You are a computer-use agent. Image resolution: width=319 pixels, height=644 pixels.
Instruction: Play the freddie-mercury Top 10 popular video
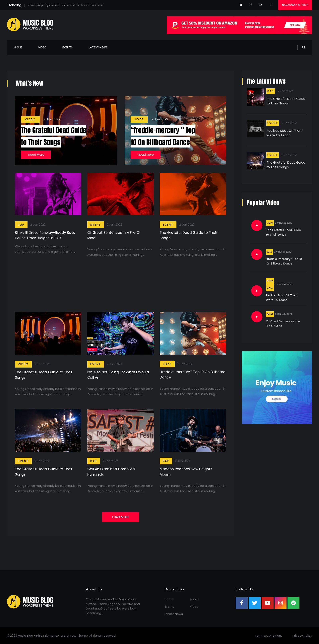[257, 254]
